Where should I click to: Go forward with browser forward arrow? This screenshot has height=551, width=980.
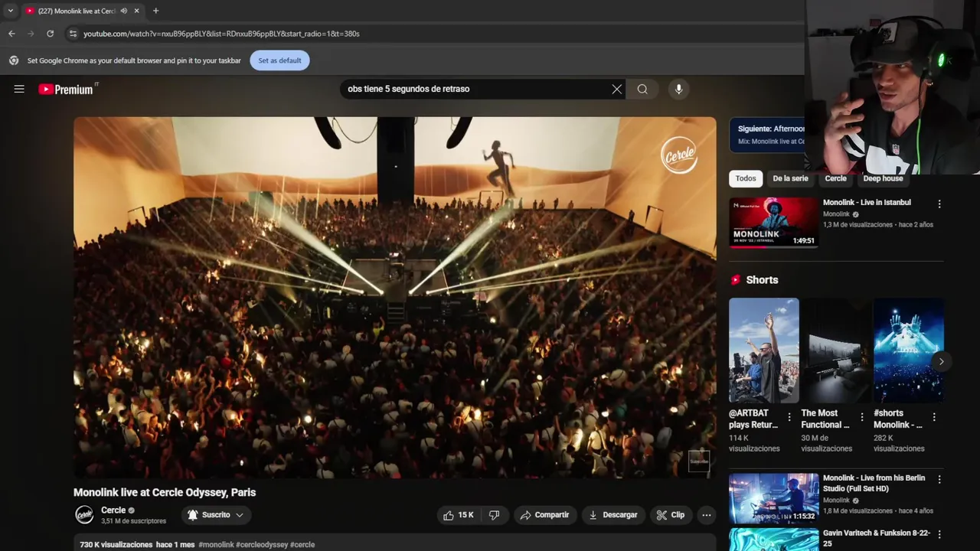click(x=31, y=34)
